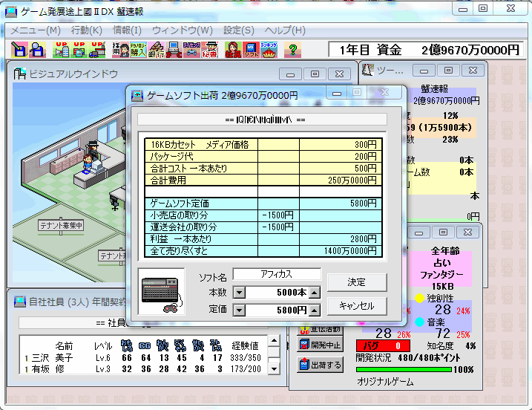Maximize the 自社社員-side ツー... window
The width and height of the screenshot is (532, 410).
click(449, 71)
